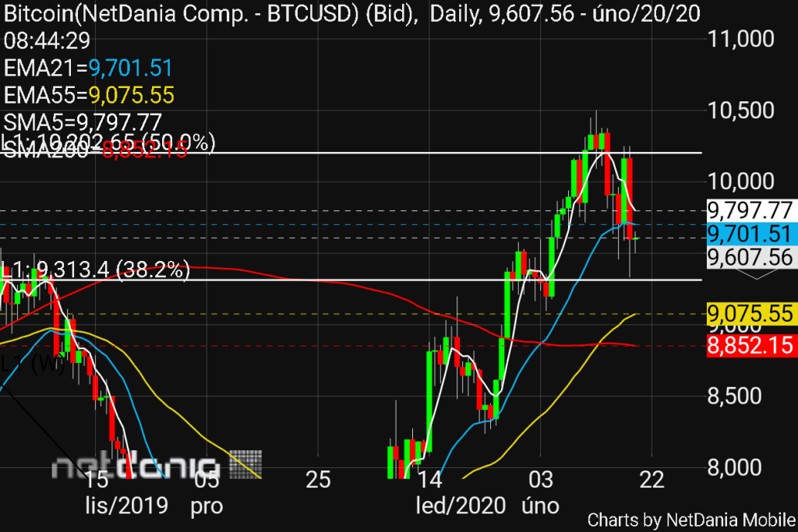Click the SMA5=9,797.77 indicator label
This screenshot has width=798, height=532.
pyautogui.click(x=83, y=122)
